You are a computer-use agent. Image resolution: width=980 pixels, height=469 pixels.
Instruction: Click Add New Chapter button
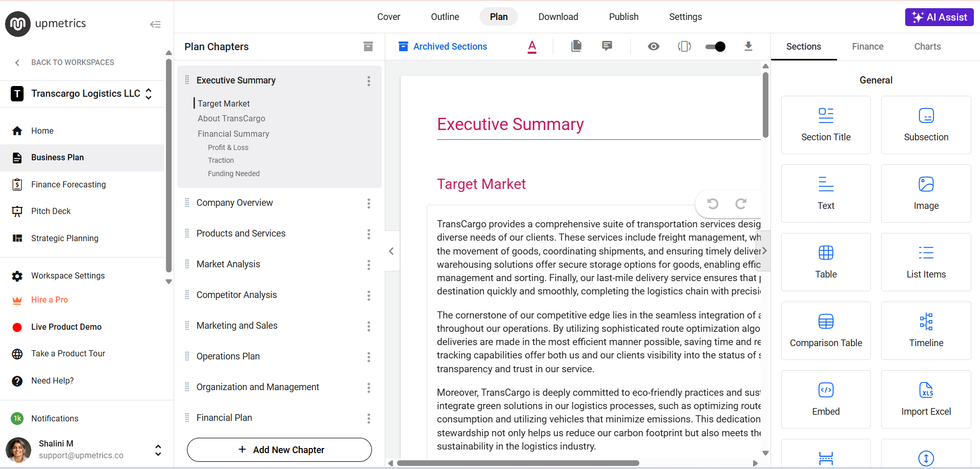pos(279,450)
